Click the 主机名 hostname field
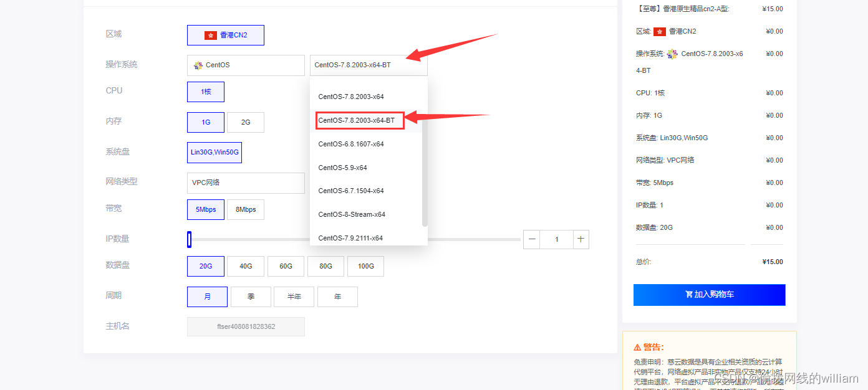This screenshot has height=390, width=868. point(246,326)
